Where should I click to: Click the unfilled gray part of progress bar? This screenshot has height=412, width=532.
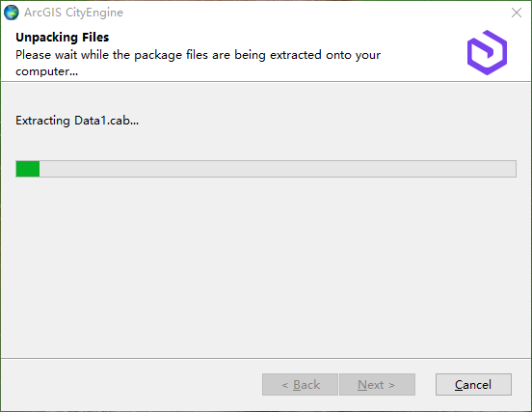278,169
